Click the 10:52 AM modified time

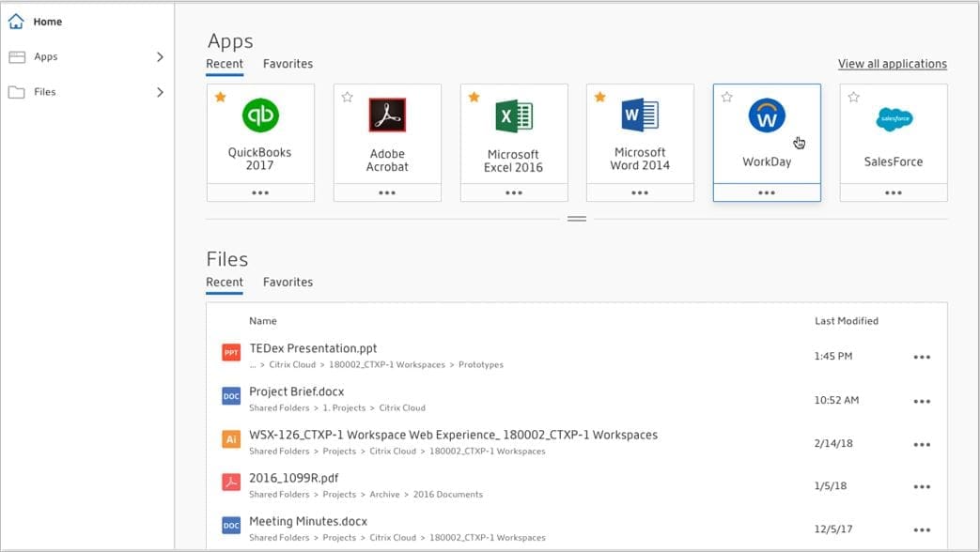[x=836, y=400]
